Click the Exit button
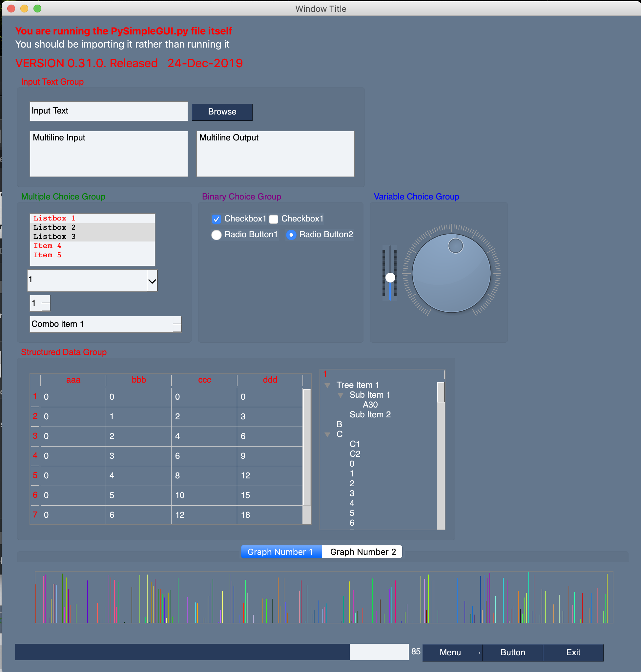This screenshot has height=672, width=641. pyautogui.click(x=573, y=652)
